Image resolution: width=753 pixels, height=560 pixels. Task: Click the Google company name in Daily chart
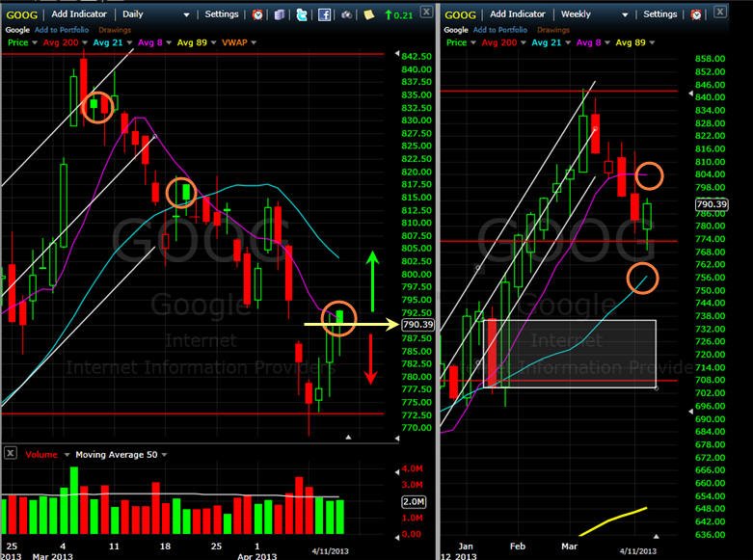(x=17, y=30)
